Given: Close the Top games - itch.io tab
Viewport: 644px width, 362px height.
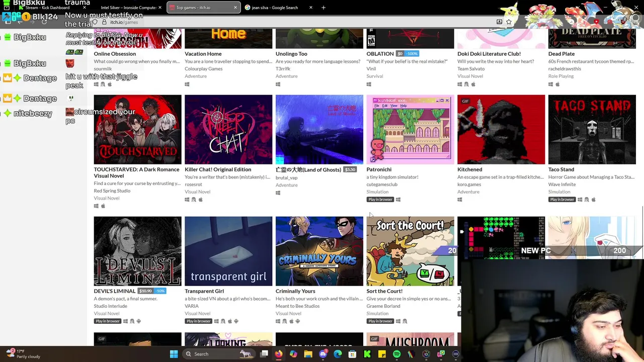Looking at the screenshot, I should 235,8.
